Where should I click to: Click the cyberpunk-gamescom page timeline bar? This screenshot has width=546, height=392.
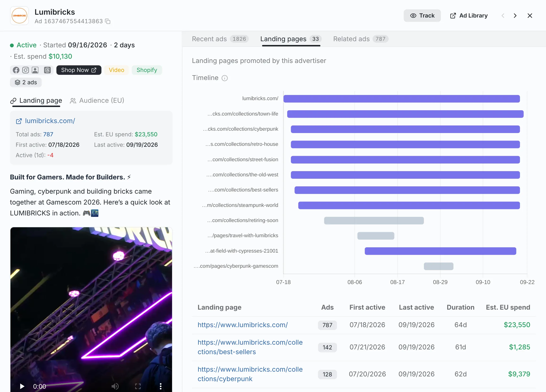(x=439, y=266)
